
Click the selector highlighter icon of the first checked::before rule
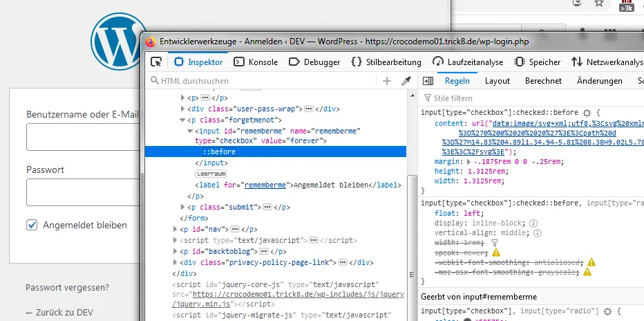click(587, 113)
